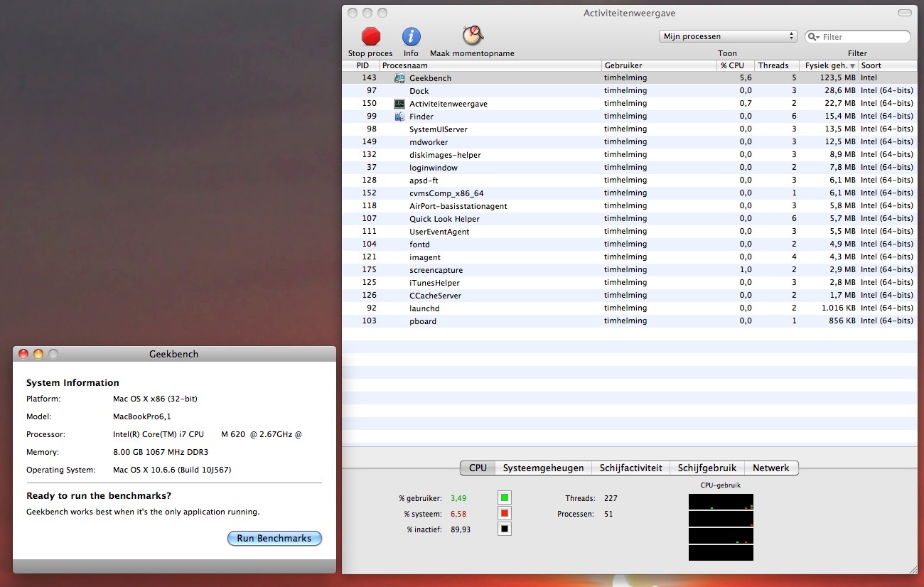The image size is (924, 587).
Task: Click the Geekbench icon in process list
Action: coord(399,78)
